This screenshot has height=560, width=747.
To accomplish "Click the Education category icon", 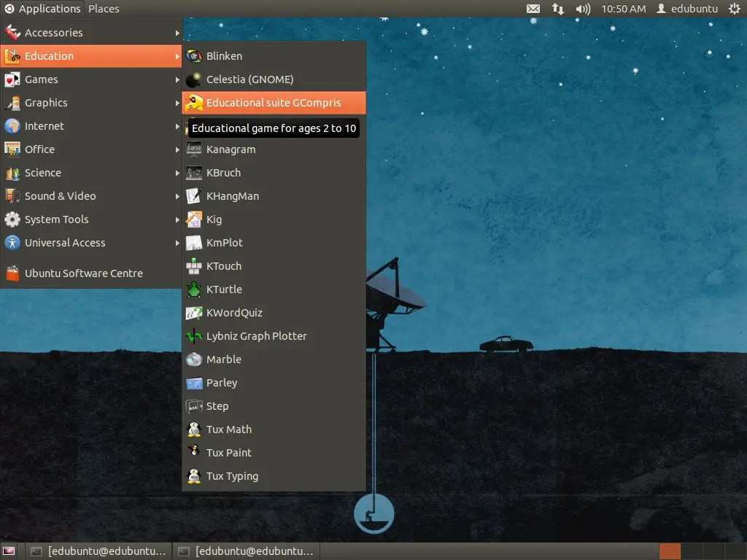I will [12, 56].
